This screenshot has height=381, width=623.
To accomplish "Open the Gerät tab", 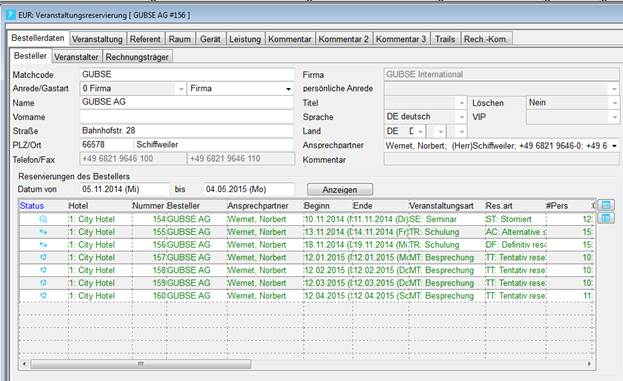I will point(210,39).
